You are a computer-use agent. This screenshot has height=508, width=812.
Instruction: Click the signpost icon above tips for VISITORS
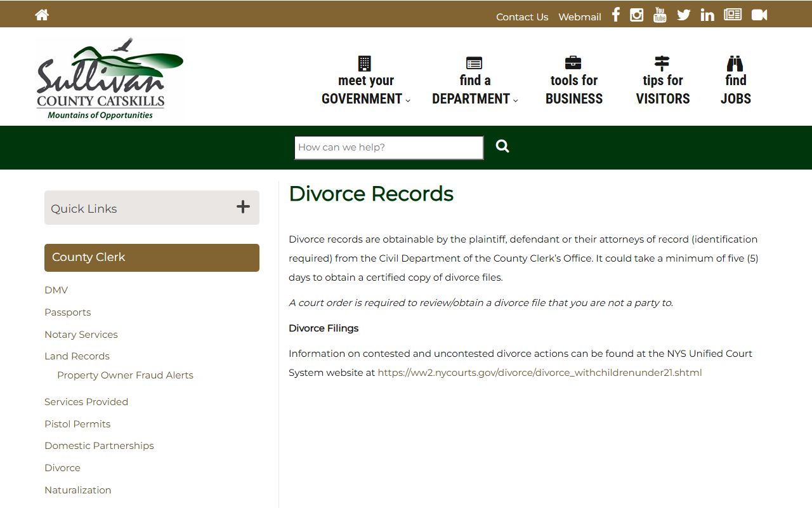point(662,63)
